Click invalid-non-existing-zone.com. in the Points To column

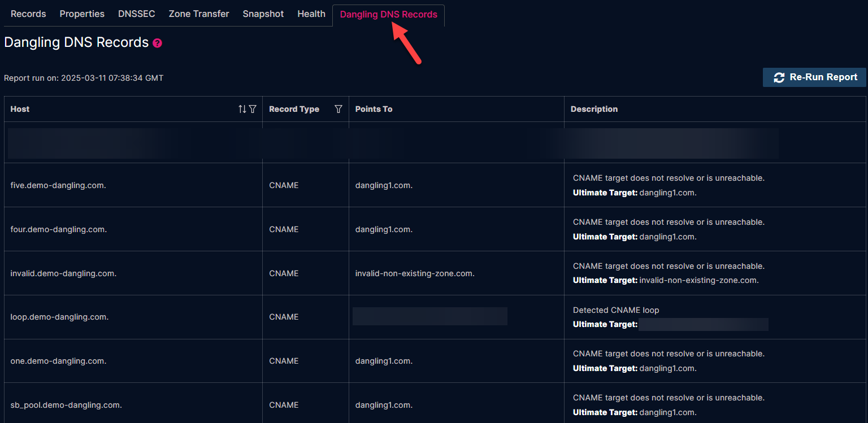[415, 273]
